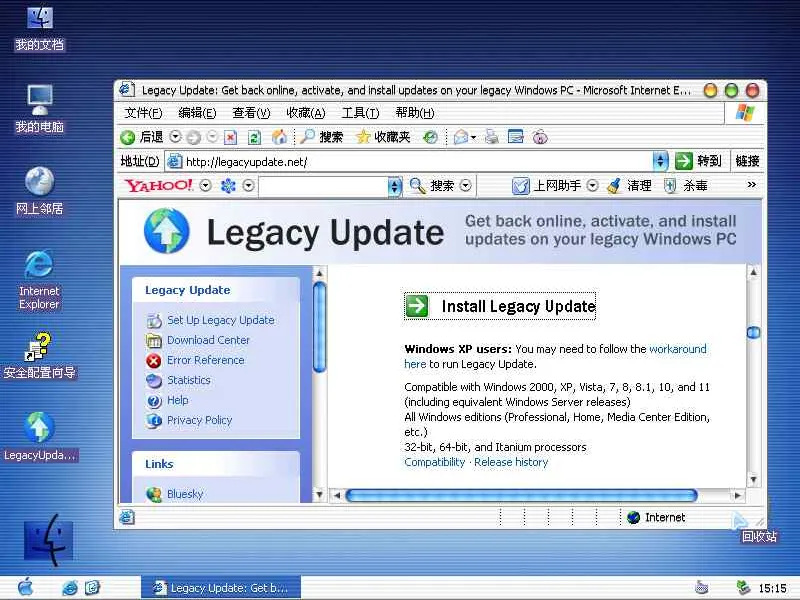This screenshot has width=800, height=600.
Task: Print the page with printer icon
Action: [492, 137]
